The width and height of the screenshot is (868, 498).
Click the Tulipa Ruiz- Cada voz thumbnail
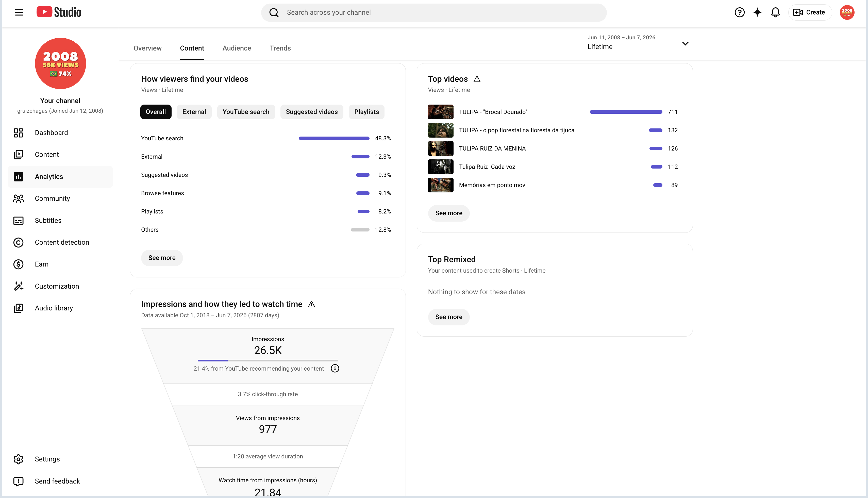[441, 167]
